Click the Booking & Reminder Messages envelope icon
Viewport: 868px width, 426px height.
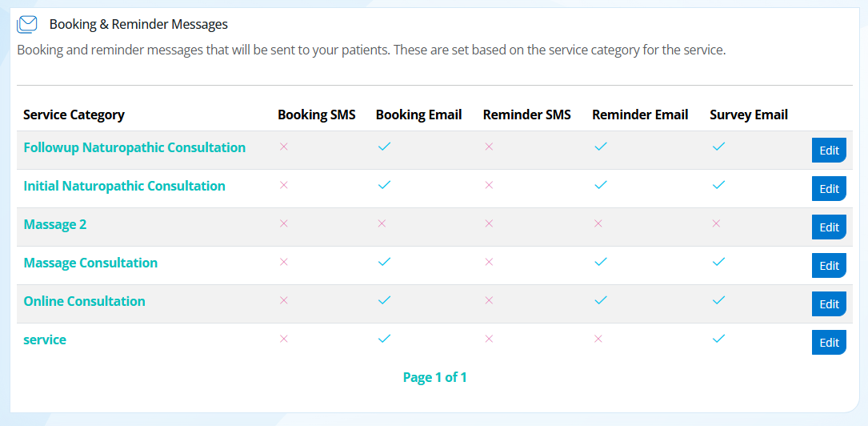pos(27,24)
